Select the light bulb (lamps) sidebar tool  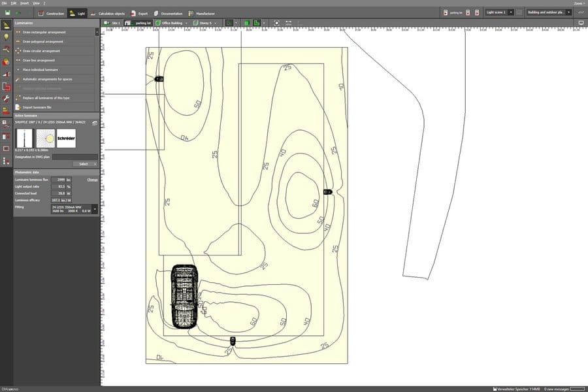pyautogui.click(x=6, y=37)
